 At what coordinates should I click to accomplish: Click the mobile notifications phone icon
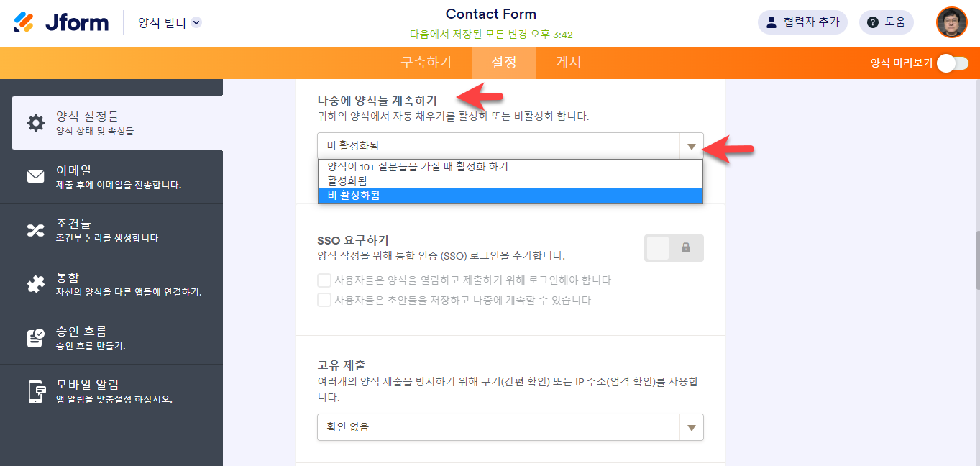click(x=36, y=392)
